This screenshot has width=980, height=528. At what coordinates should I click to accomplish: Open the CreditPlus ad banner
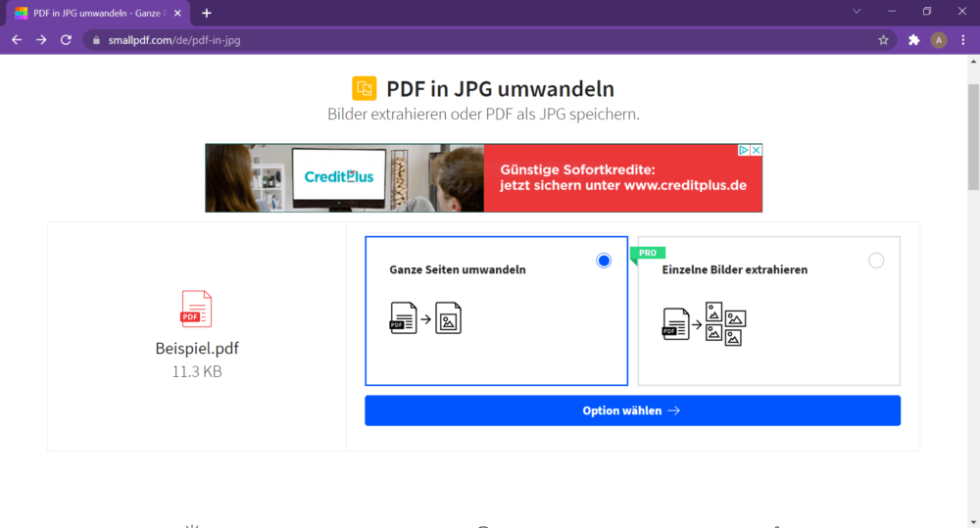click(483, 178)
